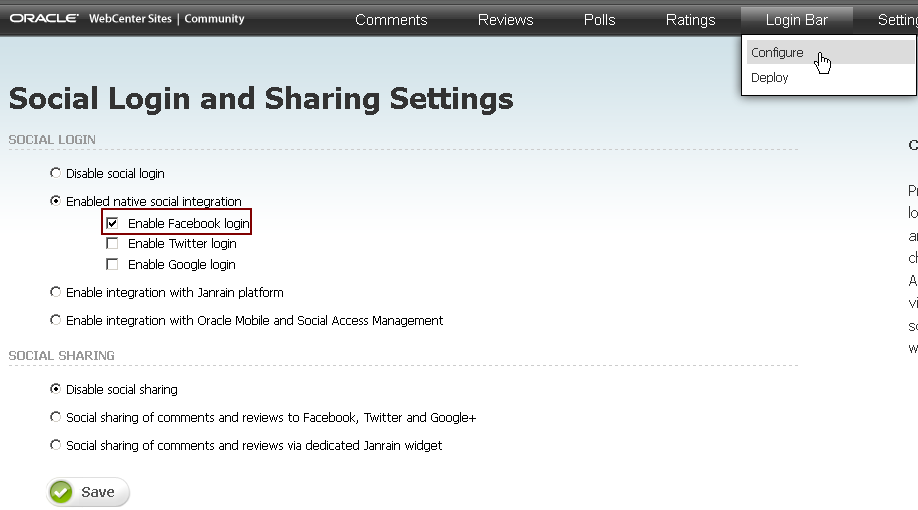Select sharing via dedicated Janrain widget
The image size is (918, 510).
click(x=55, y=445)
